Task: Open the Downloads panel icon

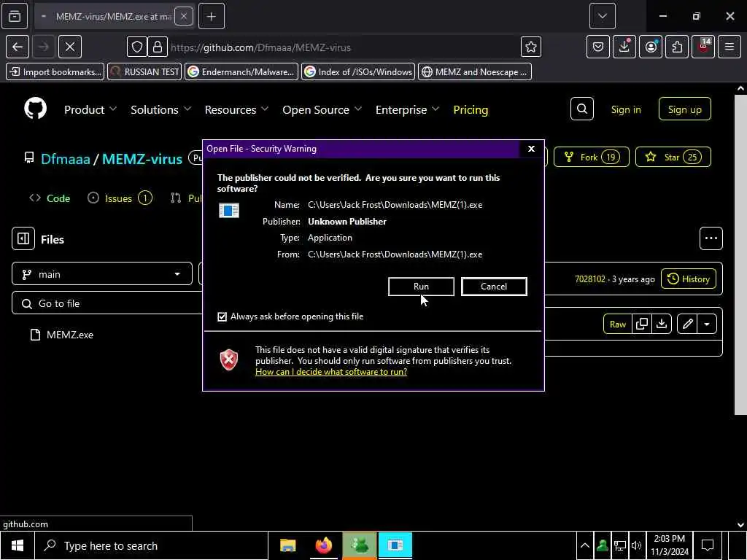Action: click(x=624, y=47)
